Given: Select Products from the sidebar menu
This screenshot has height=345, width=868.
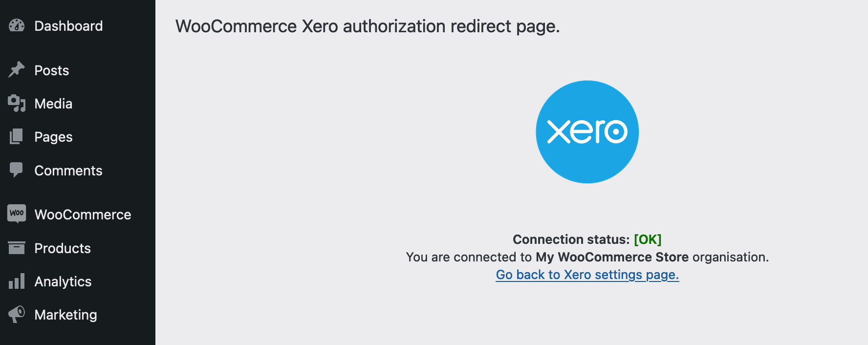Looking at the screenshot, I should pos(62,248).
